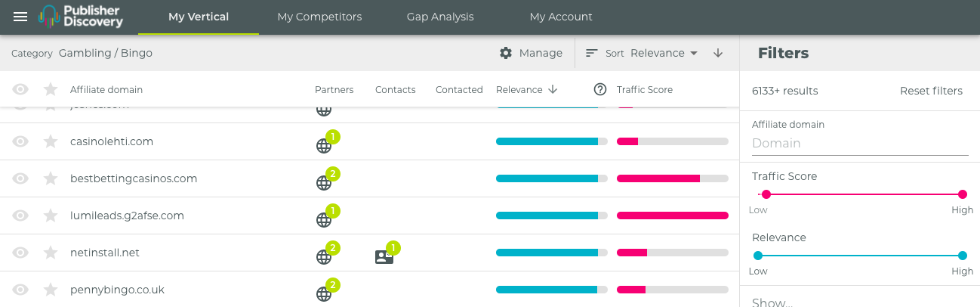Click the Relevance bar for casinolehti.com
This screenshot has height=307, width=980.
click(x=552, y=141)
